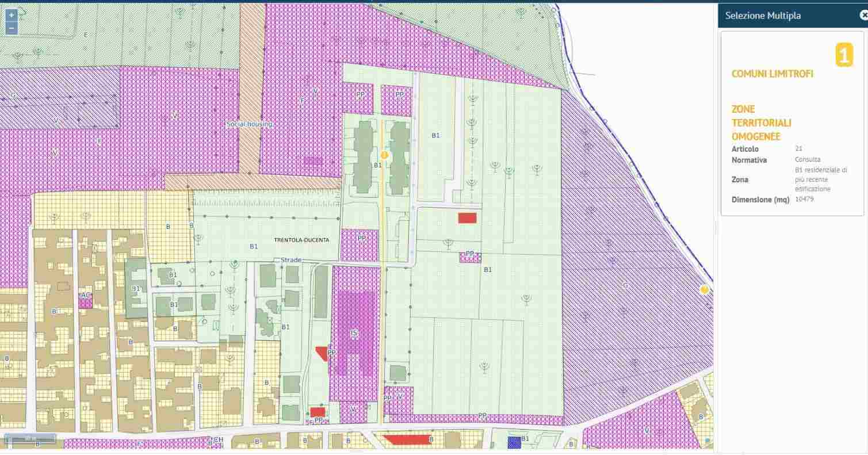Click the red rectangle right of the B1 buildings

pos(467,217)
